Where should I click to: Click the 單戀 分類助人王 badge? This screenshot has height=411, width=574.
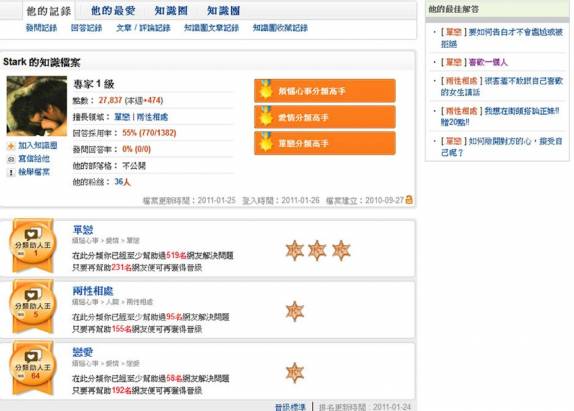tap(33, 246)
